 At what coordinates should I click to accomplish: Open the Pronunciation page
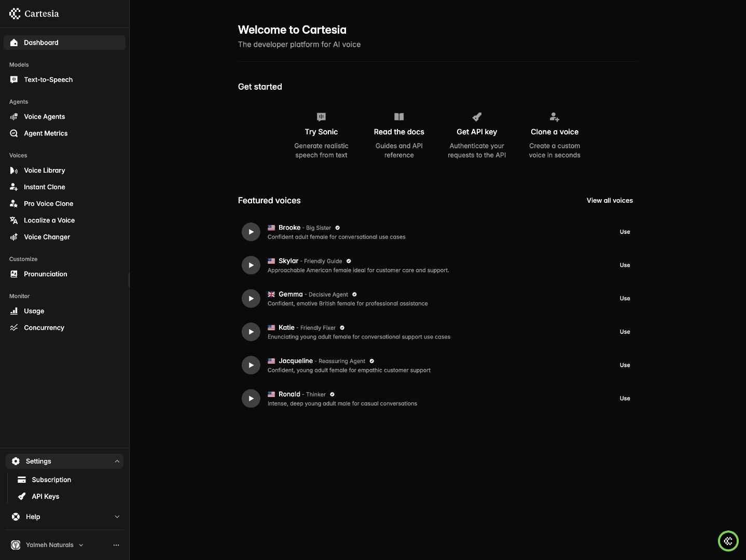[x=64, y=274]
